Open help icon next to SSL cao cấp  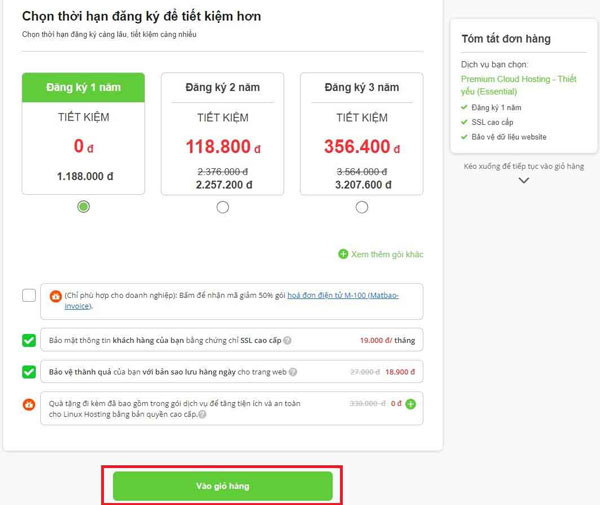[x=287, y=340]
